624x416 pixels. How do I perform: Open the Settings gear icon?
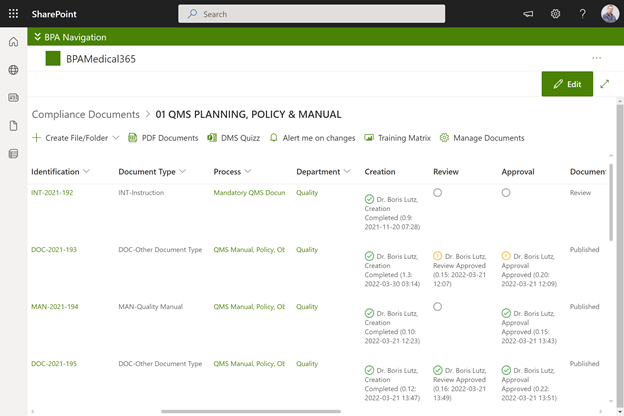pyautogui.click(x=555, y=14)
